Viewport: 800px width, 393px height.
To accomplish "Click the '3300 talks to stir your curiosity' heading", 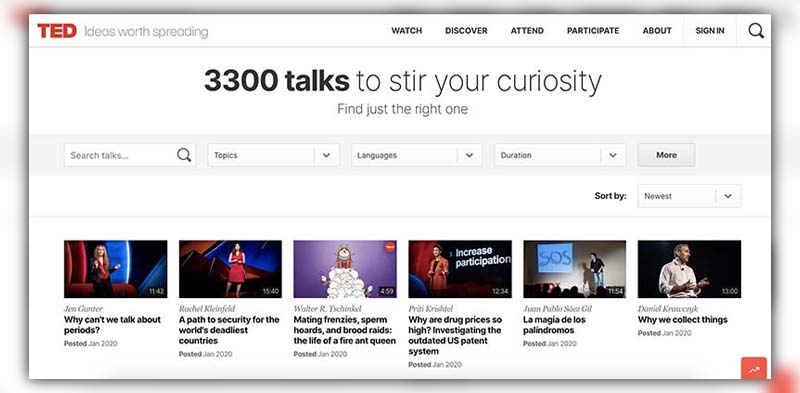I will [403, 81].
